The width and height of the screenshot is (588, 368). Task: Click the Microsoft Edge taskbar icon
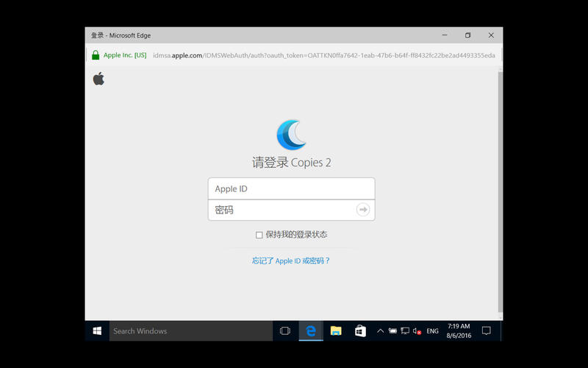click(x=311, y=330)
